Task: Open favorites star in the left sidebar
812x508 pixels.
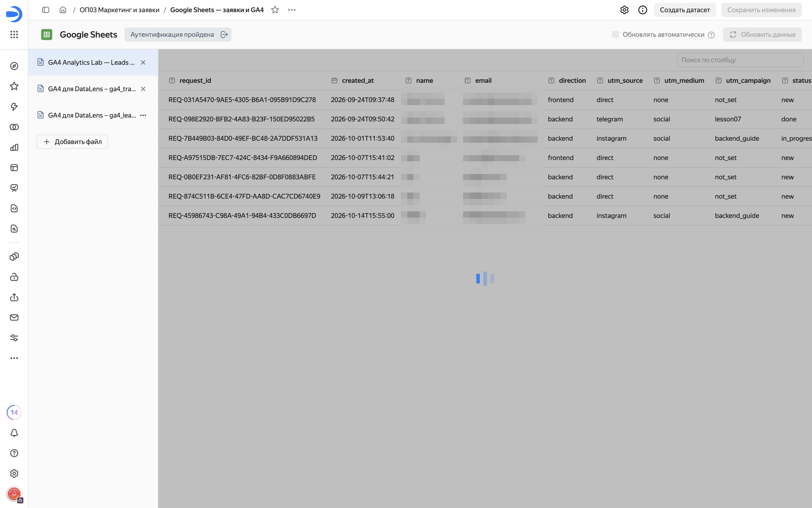Action: point(14,86)
